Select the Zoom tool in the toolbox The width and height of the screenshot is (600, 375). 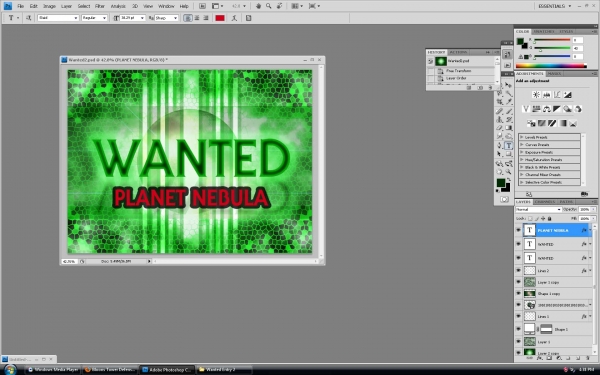coord(509,172)
